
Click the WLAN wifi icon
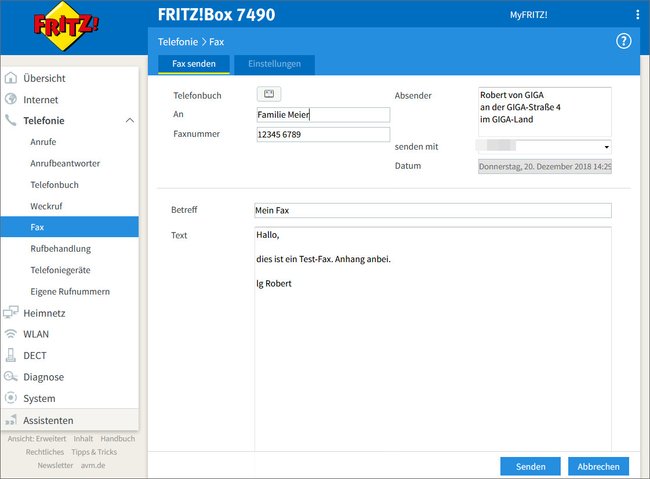(11, 334)
